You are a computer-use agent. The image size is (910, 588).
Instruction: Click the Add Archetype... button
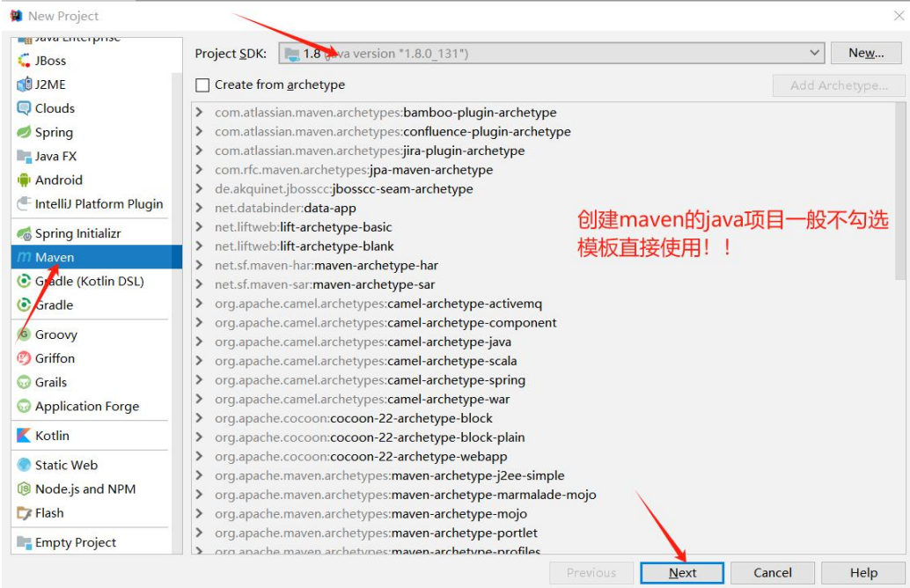coord(839,85)
